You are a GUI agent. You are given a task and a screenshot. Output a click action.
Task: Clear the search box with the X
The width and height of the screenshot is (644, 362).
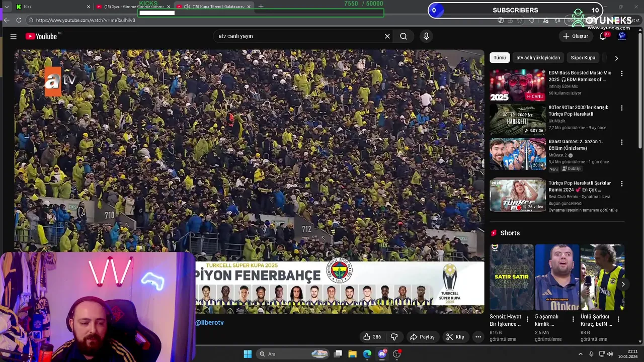pyautogui.click(x=387, y=36)
